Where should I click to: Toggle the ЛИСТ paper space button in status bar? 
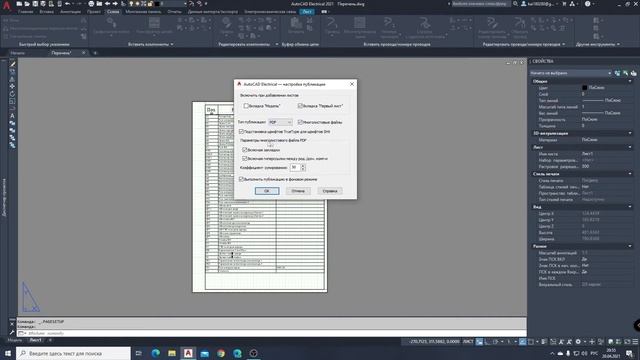pos(468,342)
